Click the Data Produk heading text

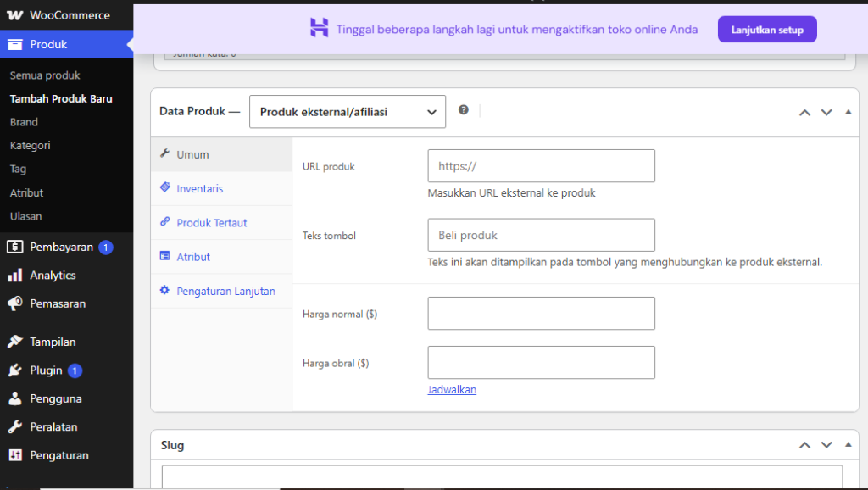tap(192, 111)
